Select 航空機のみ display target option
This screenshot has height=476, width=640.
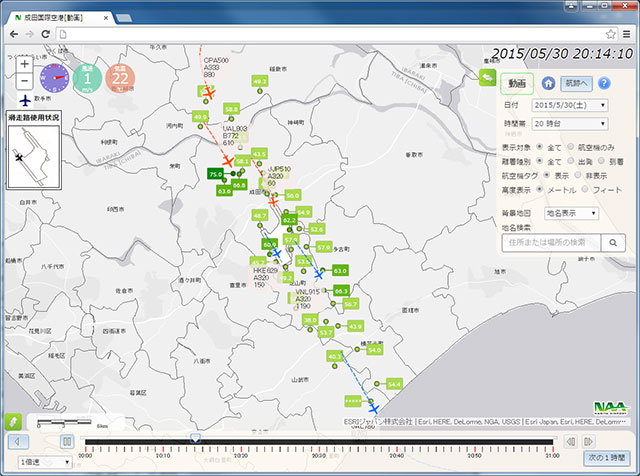tap(571, 147)
